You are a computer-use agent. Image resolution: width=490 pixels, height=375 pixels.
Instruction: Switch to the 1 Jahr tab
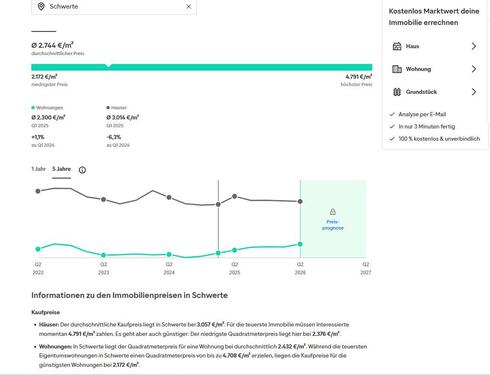coord(38,169)
